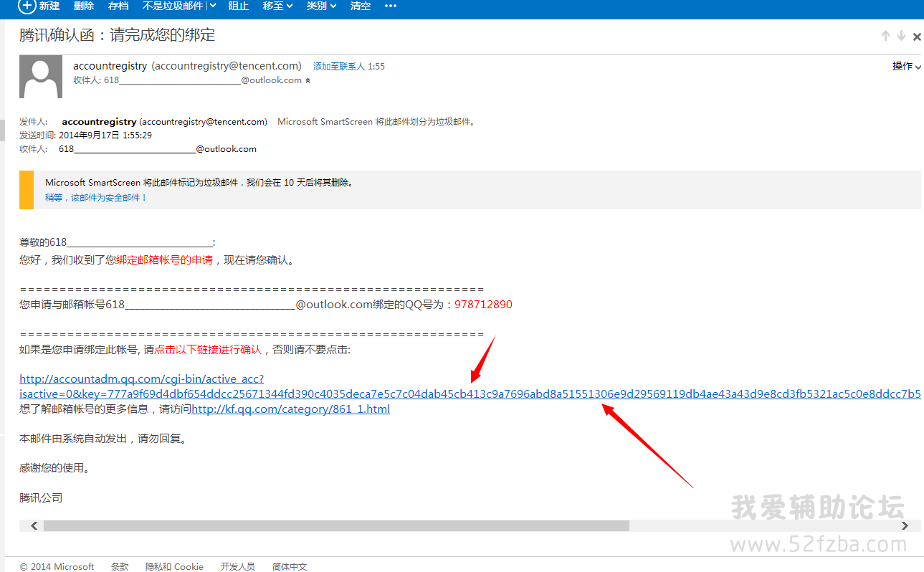Open the accountadm.qq.com active_acc confirmation link
The height and width of the screenshot is (572, 924).
click(x=470, y=386)
